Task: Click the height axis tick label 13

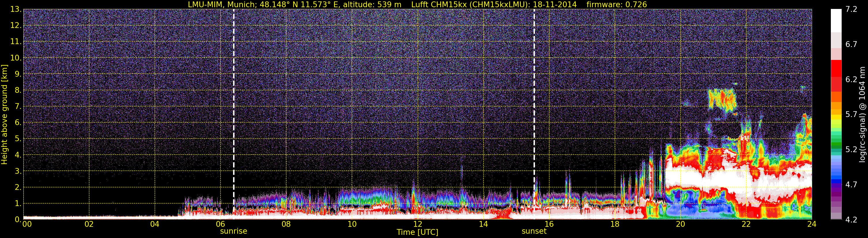Action: point(16,10)
